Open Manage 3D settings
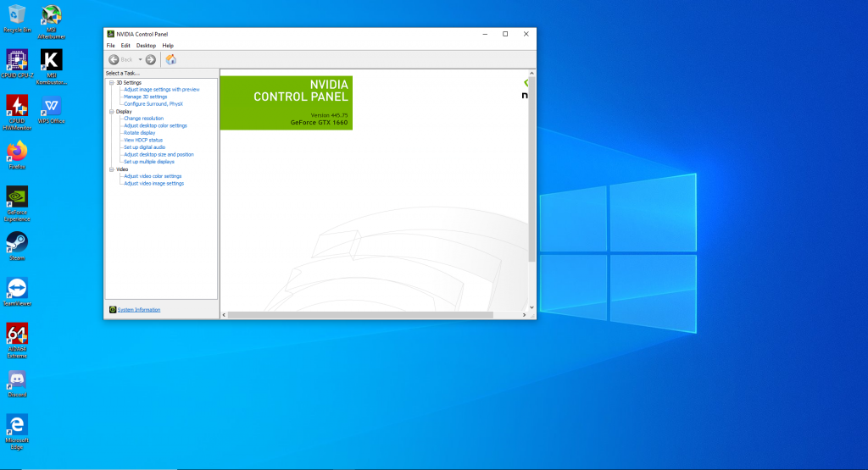 pyautogui.click(x=146, y=97)
